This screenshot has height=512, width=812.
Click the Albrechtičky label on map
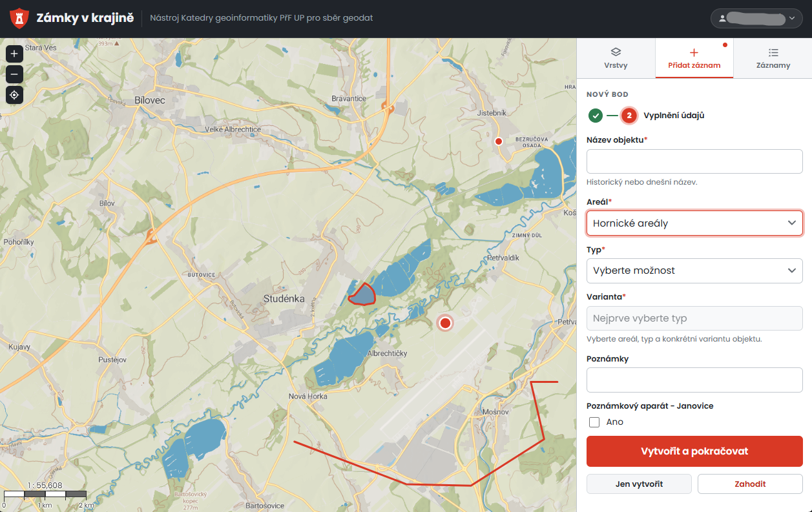point(387,354)
